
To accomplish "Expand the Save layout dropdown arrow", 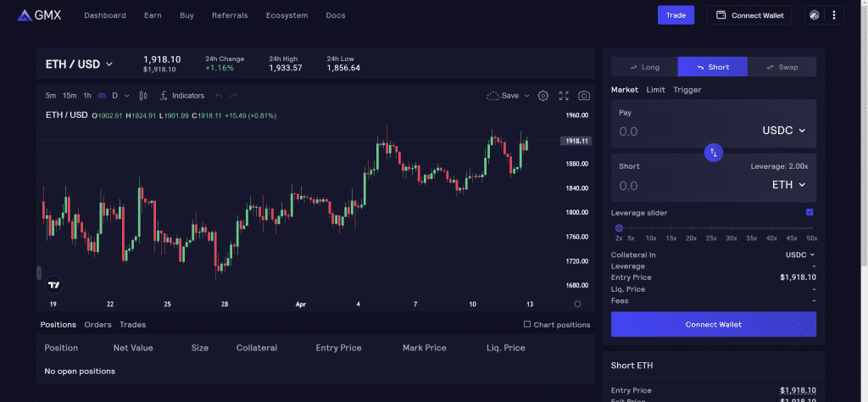I will [527, 96].
